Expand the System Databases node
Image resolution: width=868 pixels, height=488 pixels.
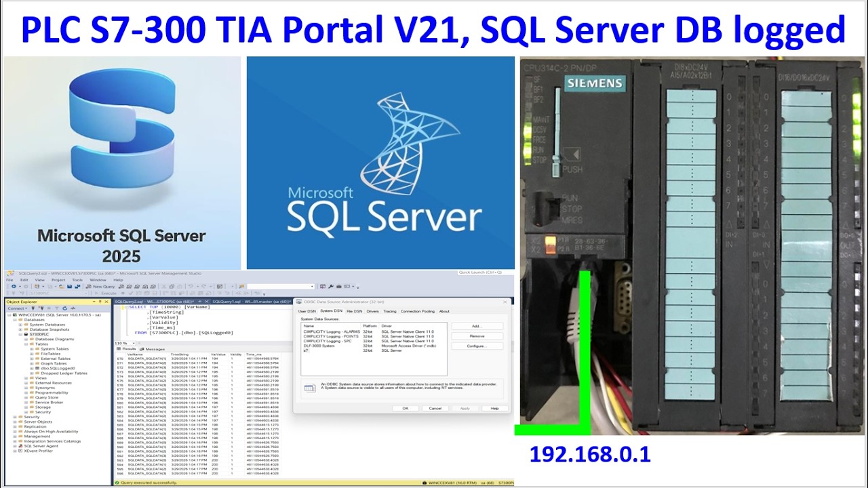[x=20, y=325]
